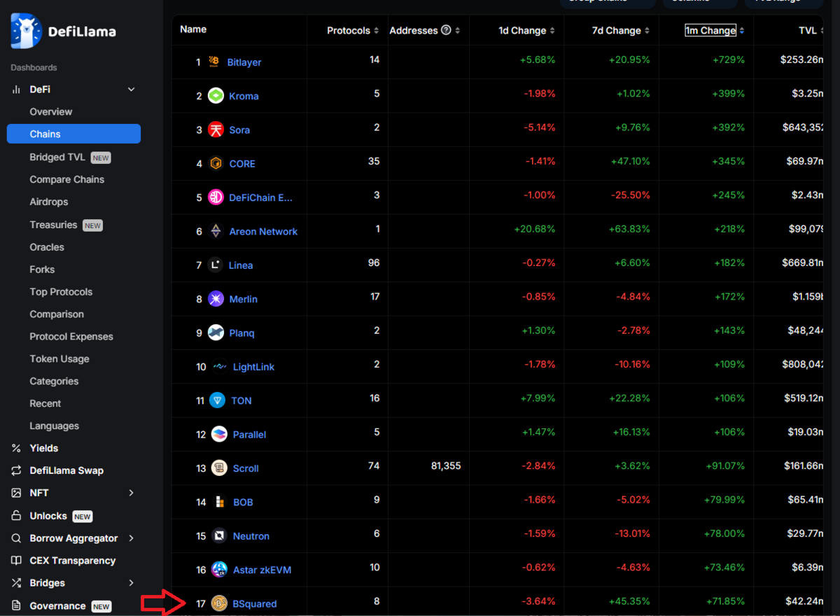
Task: Click the CORE chain icon
Action: tap(216, 163)
